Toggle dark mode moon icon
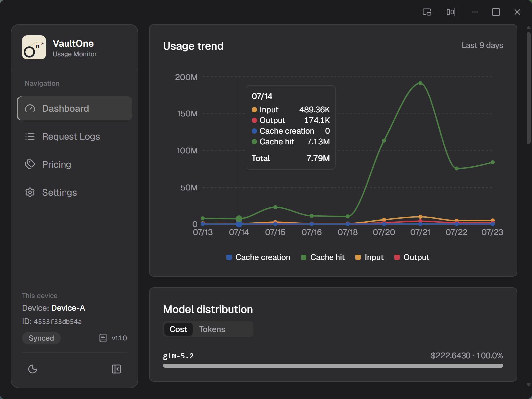 [x=33, y=369]
